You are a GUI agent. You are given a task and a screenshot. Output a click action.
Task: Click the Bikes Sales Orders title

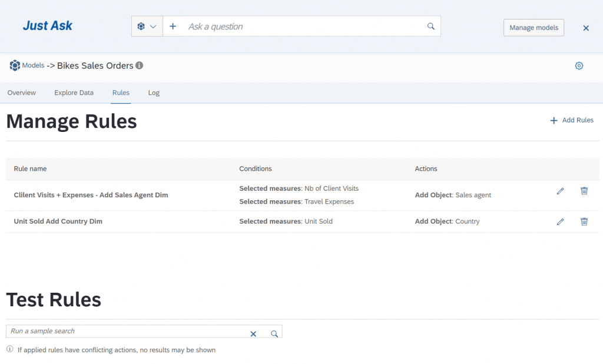[x=95, y=66]
